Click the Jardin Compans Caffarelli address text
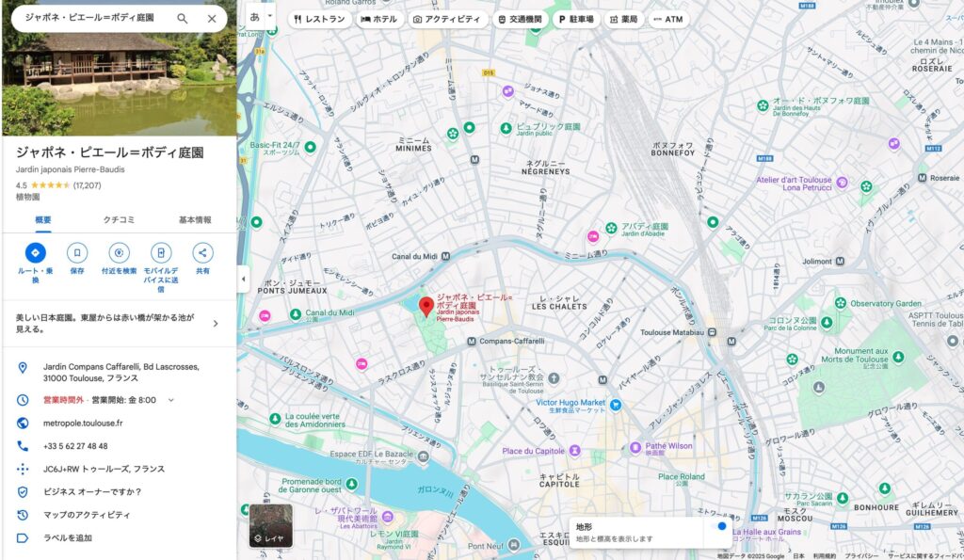This screenshot has width=964, height=560. point(121,373)
